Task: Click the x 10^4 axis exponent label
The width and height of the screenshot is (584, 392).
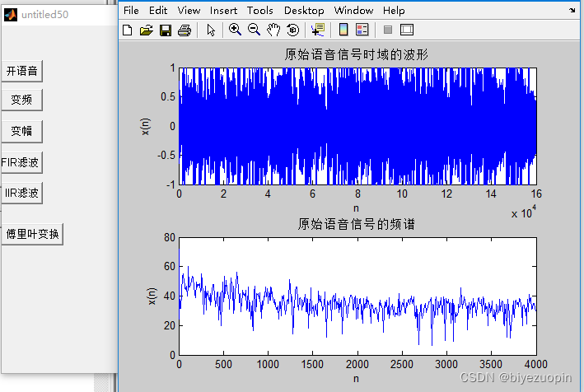Action: coord(524,212)
